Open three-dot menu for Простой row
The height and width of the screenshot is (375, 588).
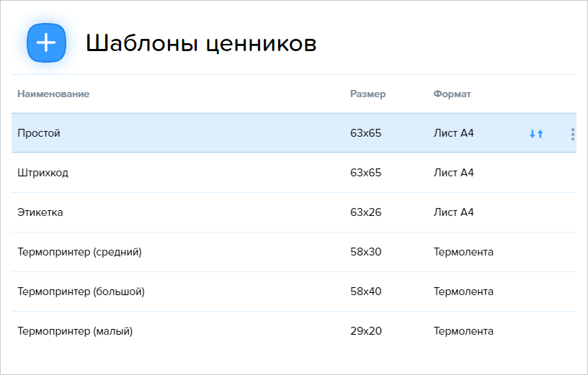[573, 134]
